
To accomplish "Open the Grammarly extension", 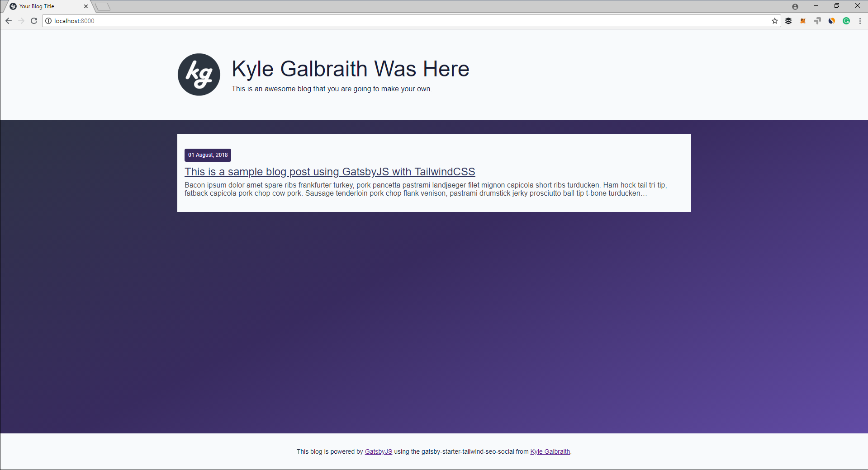I will (846, 21).
